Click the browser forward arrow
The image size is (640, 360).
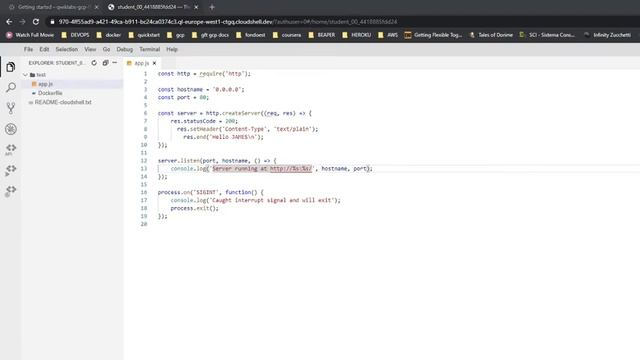click(22, 22)
